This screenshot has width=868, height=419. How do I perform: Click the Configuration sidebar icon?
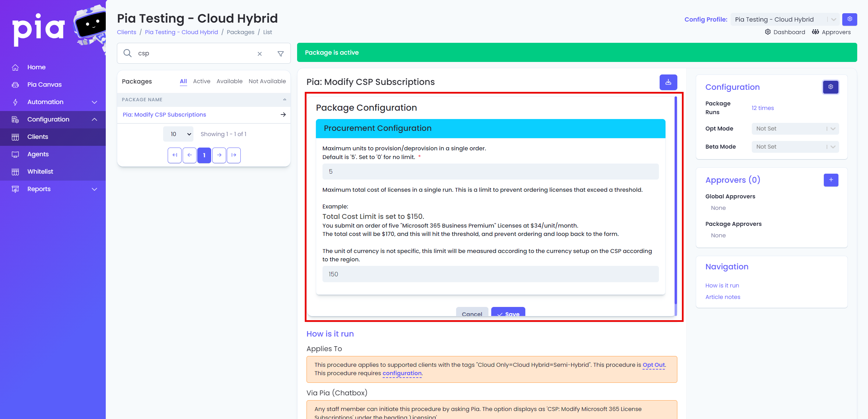pyautogui.click(x=15, y=119)
